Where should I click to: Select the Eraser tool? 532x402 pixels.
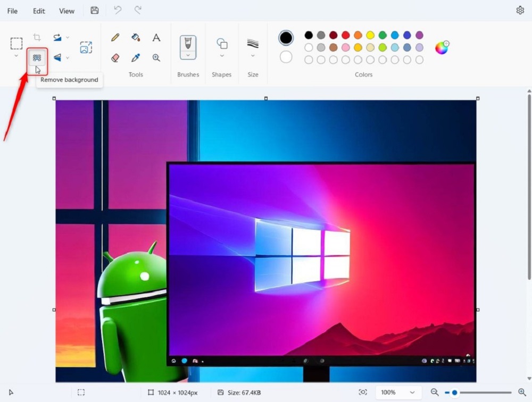pyautogui.click(x=115, y=57)
